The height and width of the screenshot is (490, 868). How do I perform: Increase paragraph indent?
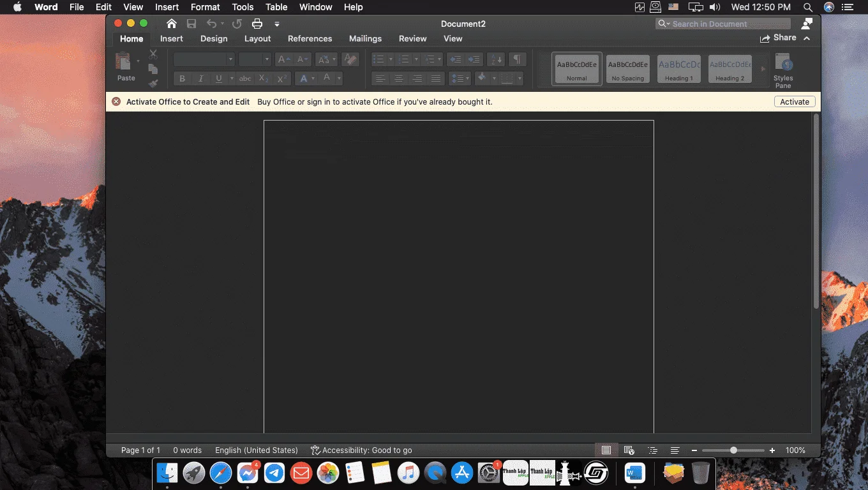pos(474,59)
